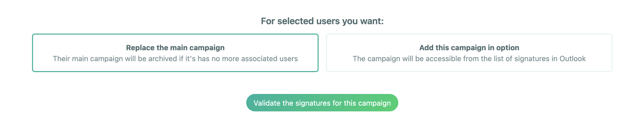Image resolution: width=644 pixels, height=127 pixels.
Task: Switch the selection to the optional campaign card
Action: [469, 53]
